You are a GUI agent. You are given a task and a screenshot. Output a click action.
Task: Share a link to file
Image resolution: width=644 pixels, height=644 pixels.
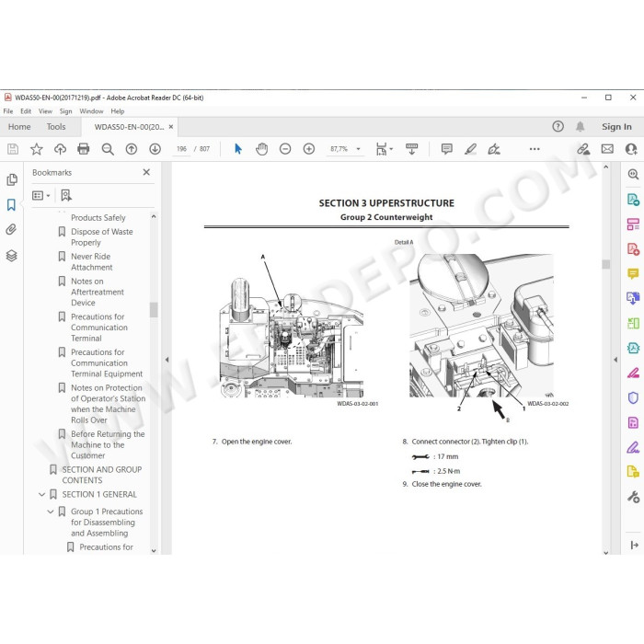(583, 149)
